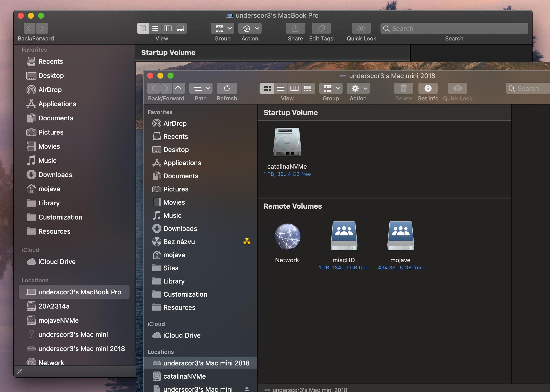Viewport: 550px width, 392px height.
Task: Click burn icon next to Bez názvu
Action: (x=247, y=242)
